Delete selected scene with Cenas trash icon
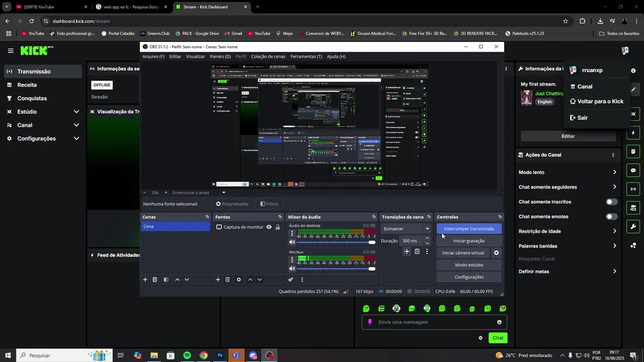The image size is (644, 362). 155,280
